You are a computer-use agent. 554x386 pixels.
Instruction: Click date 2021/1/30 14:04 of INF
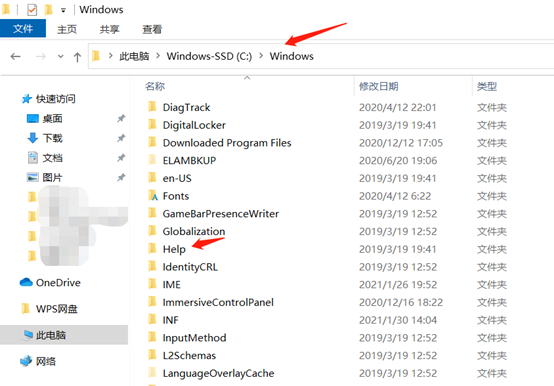click(398, 320)
